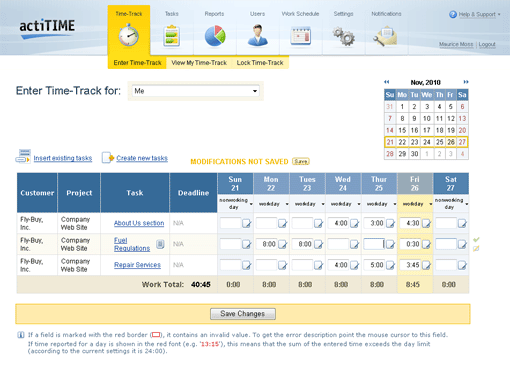Screen dimensions: 510x365
Task: Click the Fuel Regulations task description icon
Action: click(x=160, y=244)
